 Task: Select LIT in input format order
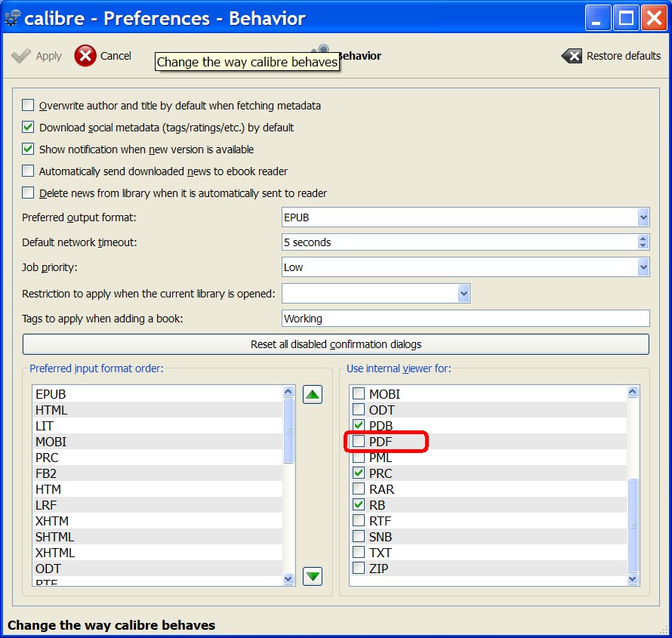(157, 426)
